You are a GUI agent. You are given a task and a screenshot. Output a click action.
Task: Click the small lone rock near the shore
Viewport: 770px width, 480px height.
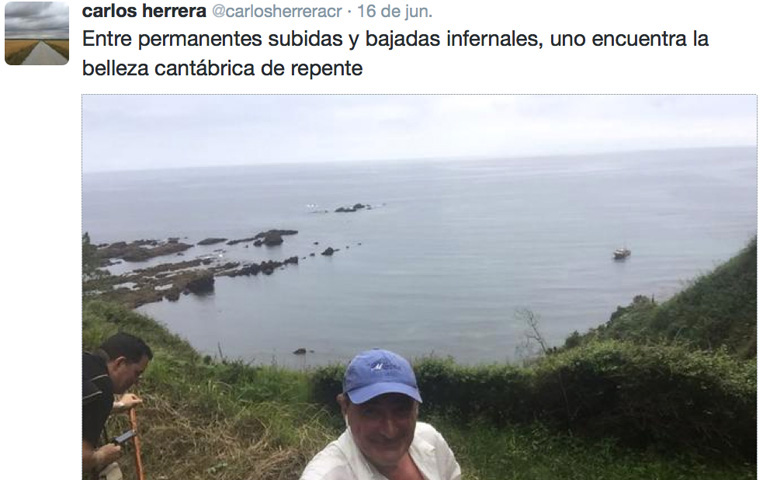(300, 351)
